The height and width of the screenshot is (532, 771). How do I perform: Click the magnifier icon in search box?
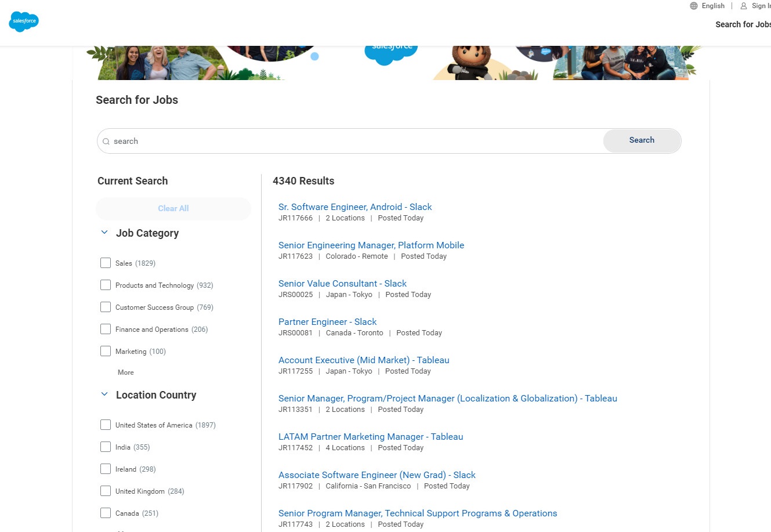[106, 142]
